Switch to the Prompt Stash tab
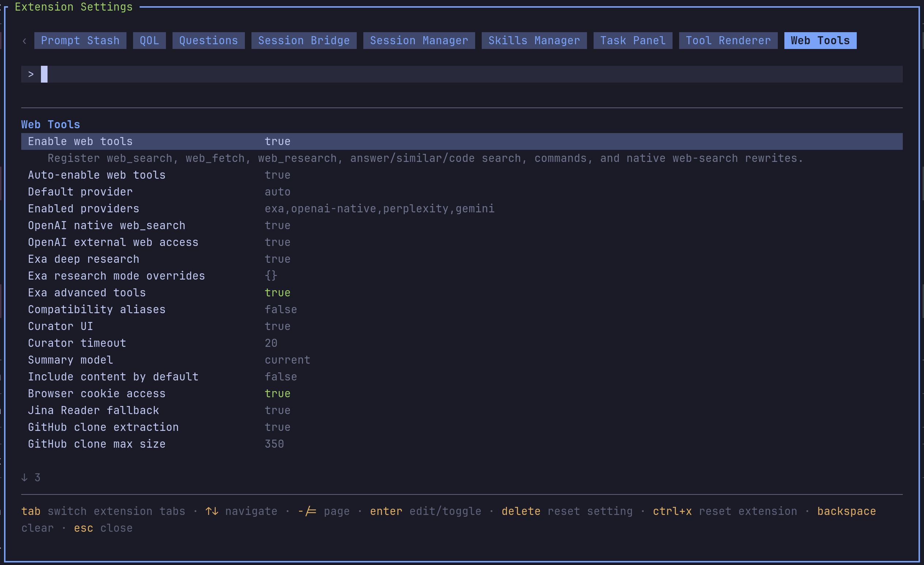Image resolution: width=924 pixels, height=565 pixels. (80, 41)
